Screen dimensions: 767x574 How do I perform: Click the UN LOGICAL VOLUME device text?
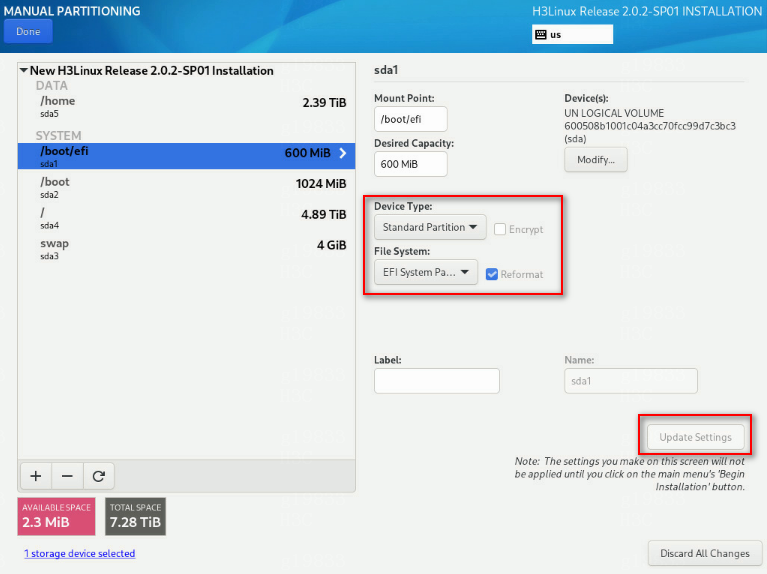tap(614, 113)
